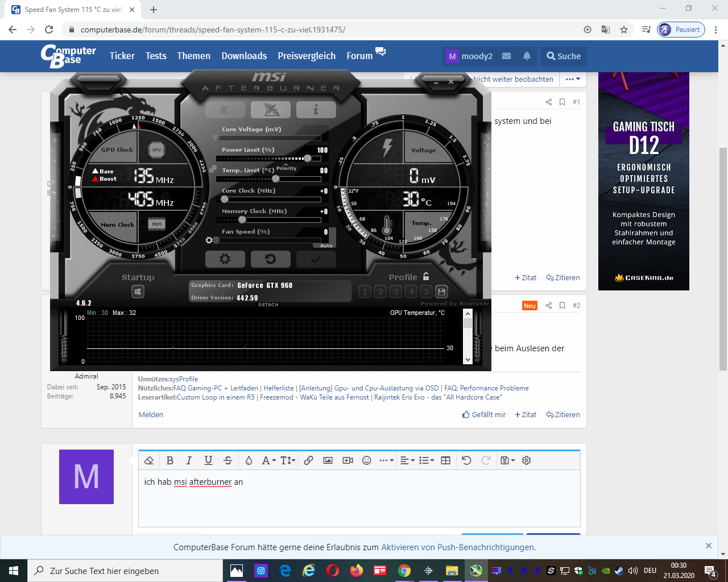Toggle strikethrough formatting in editor
728x582 pixels.
(228, 460)
